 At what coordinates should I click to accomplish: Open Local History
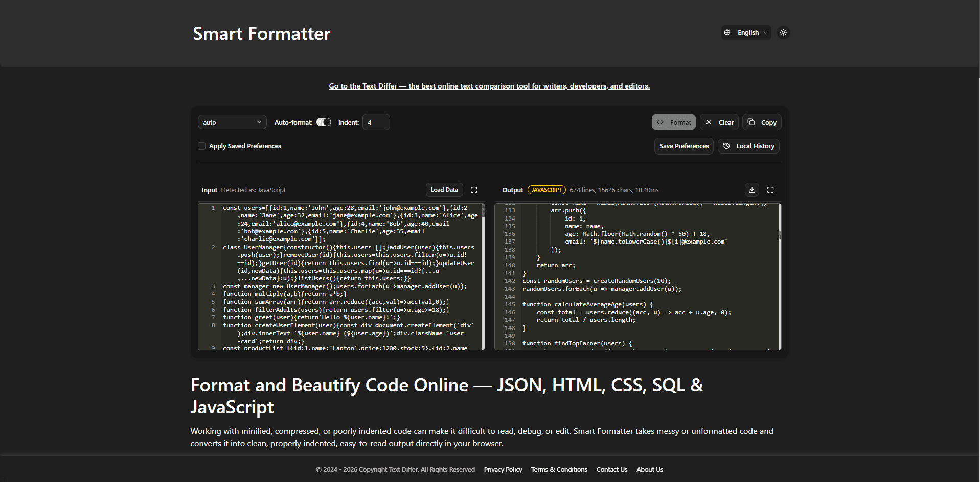pyautogui.click(x=749, y=146)
